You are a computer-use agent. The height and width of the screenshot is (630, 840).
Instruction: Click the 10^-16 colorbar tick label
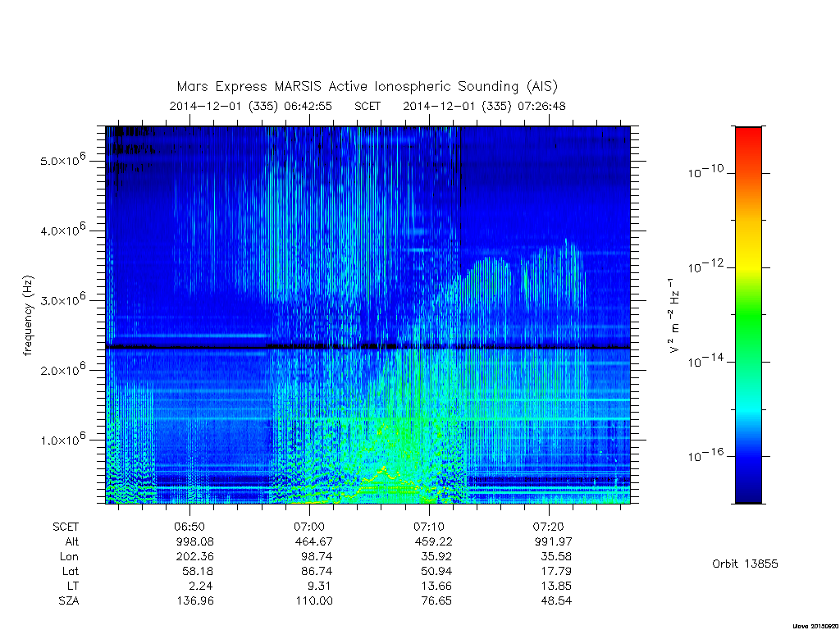[x=705, y=455]
